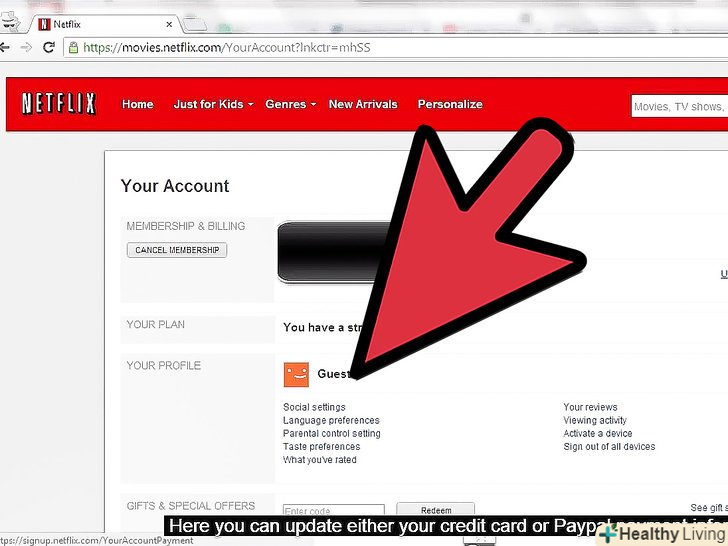Click the Netflix logo in the header
This screenshot has height=546, width=728.
pyautogui.click(x=59, y=104)
